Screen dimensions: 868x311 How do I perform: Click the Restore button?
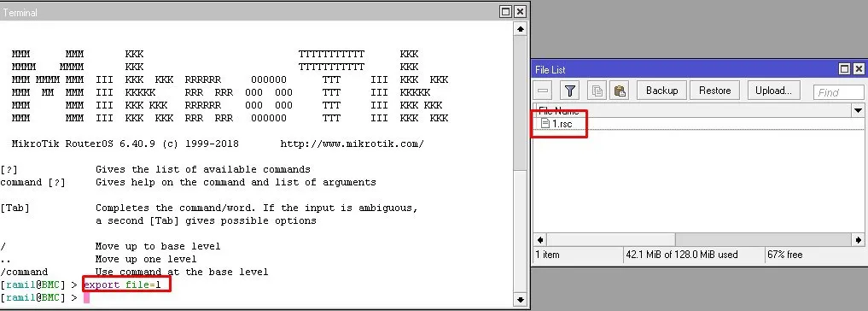coord(714,91)
